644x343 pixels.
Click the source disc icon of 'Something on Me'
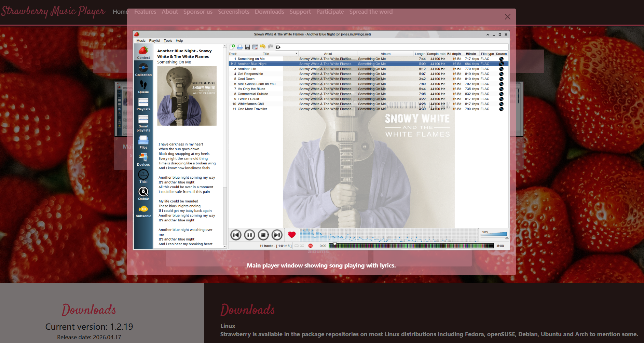pyautogui.click(x=501, y=59)
